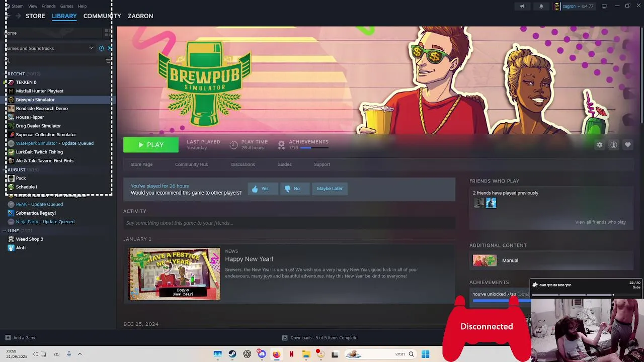
Task: Open ChatGPT from the Windows taskbar
Action: (247, 354)
